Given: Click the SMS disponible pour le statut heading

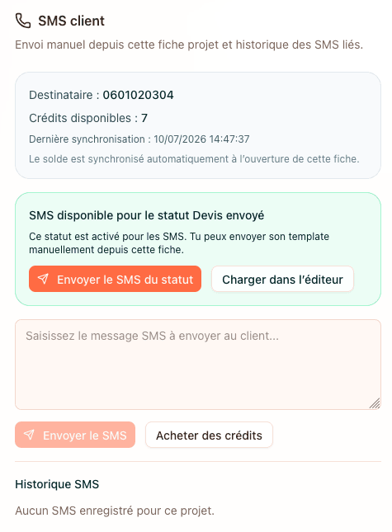Looking at the screenshot, I should click(147, 215).
